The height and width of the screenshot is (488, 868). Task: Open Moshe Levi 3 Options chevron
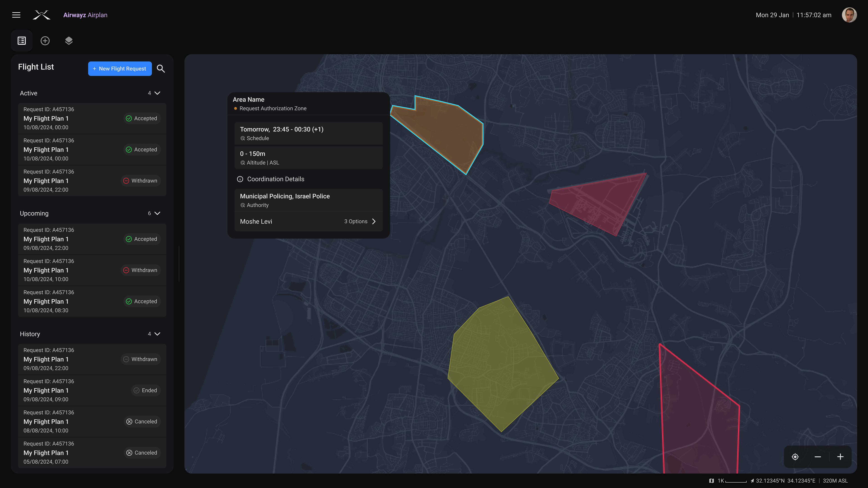374,221
